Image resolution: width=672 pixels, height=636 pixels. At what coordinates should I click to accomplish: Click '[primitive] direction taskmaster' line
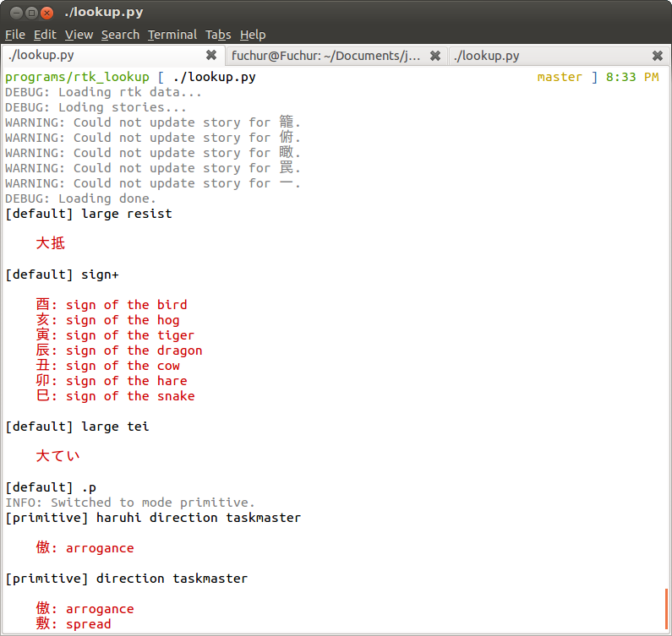127,579
